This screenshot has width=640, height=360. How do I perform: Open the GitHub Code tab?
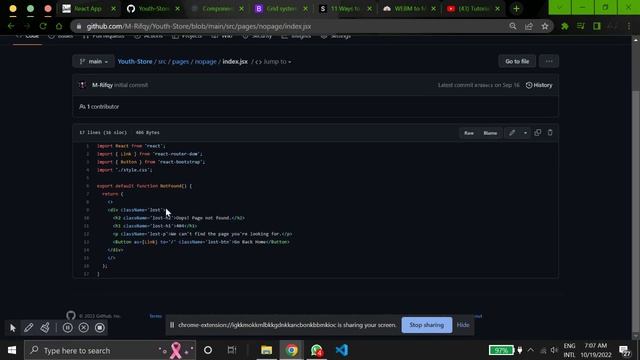28,37
